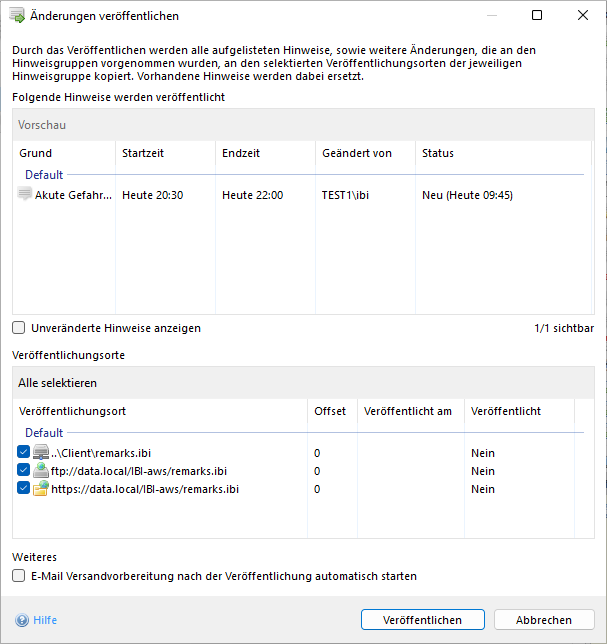The width and height of the screenshot is (607, 644).
Task: Sort by Startzeit column header
Action: [143, 153]
